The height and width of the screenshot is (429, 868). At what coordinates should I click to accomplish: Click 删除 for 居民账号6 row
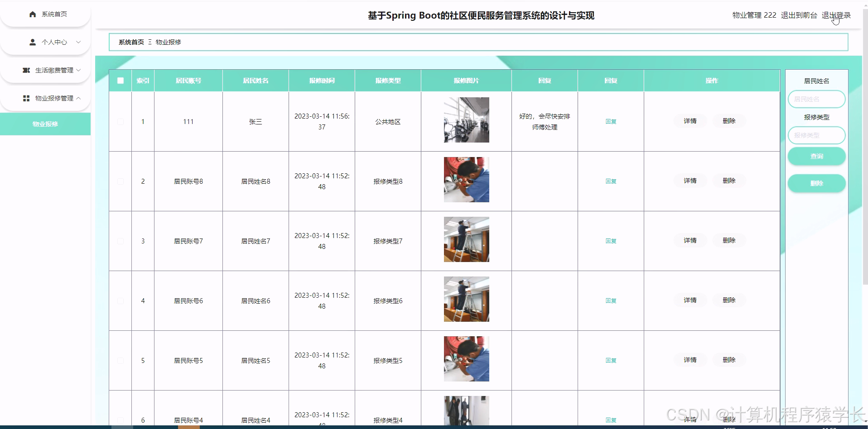(729, 300)
